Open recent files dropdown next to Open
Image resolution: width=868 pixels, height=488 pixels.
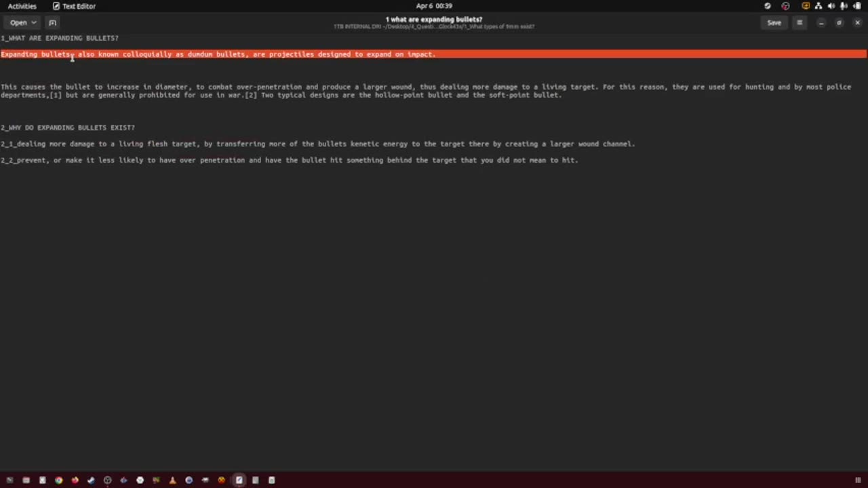[x=33, y=22]
